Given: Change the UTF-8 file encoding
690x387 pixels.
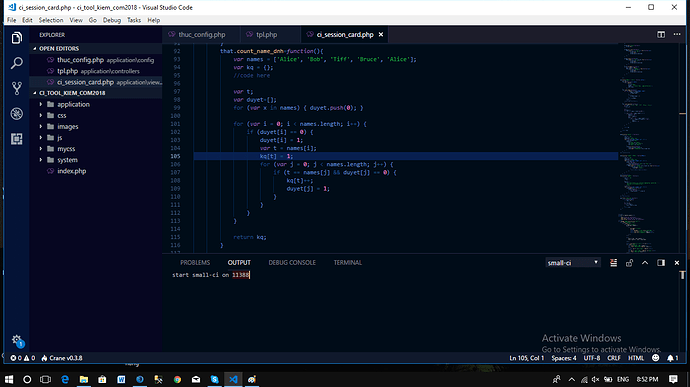Looking at the screenshot, I should click(592, 358).
